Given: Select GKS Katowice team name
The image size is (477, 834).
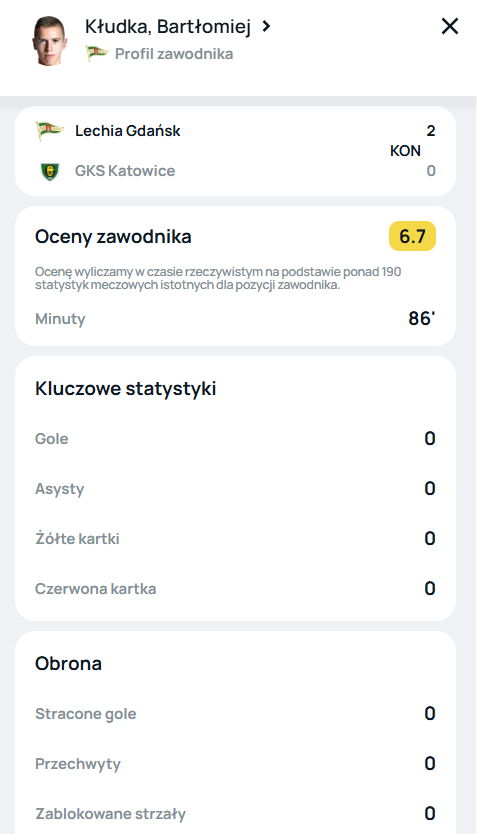Looking at the screenshot, I should click(x=125, y=171).
